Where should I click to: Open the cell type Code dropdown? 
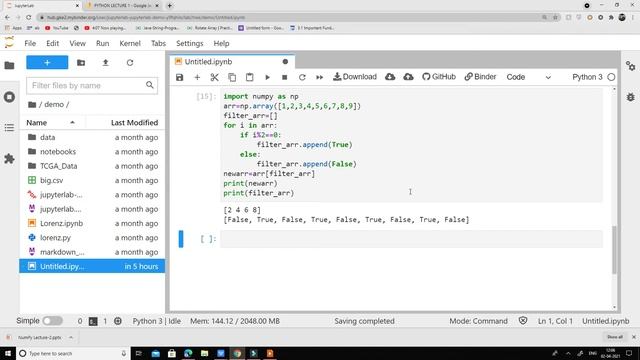pyautogui.click(x=529, y=77)
